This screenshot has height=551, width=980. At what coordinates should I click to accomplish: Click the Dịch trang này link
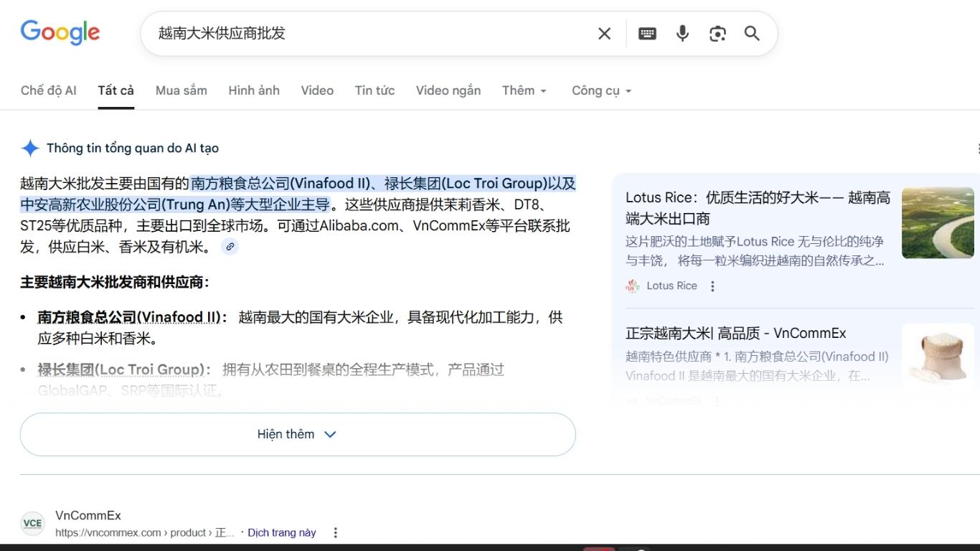(281, 532)
